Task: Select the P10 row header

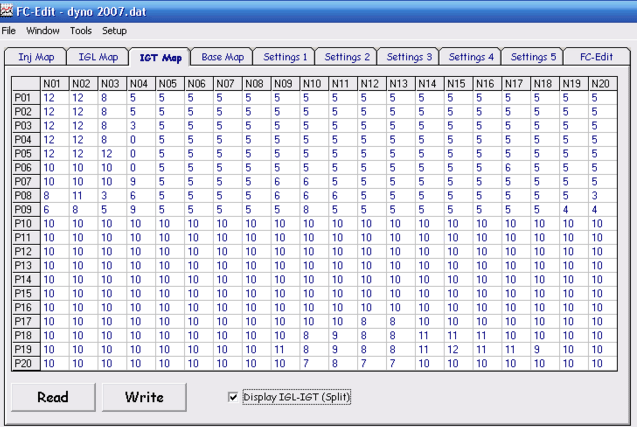Action: [x=26, y=223]
